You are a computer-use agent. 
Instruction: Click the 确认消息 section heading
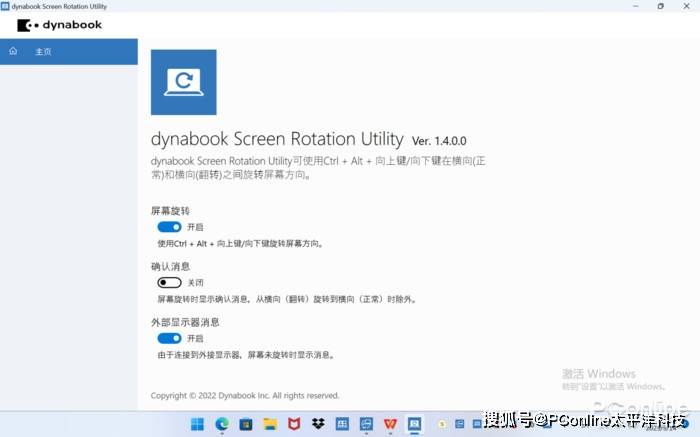tap(170, 266)
